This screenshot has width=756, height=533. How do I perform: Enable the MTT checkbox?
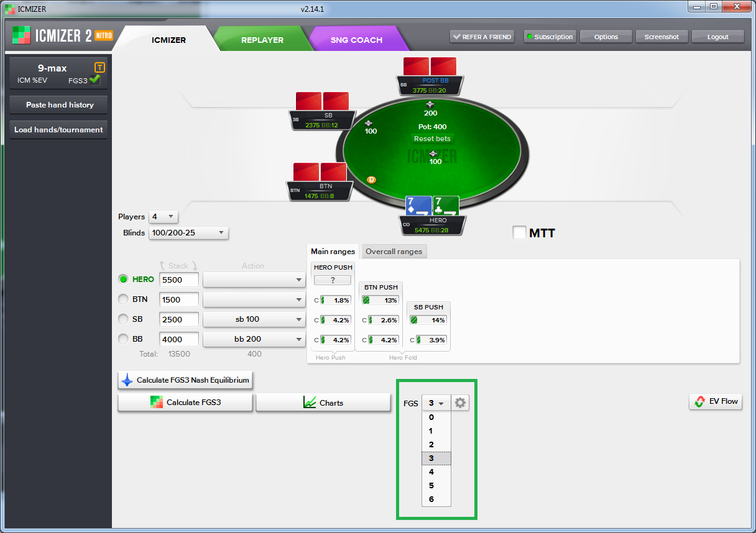coord(519,233)
